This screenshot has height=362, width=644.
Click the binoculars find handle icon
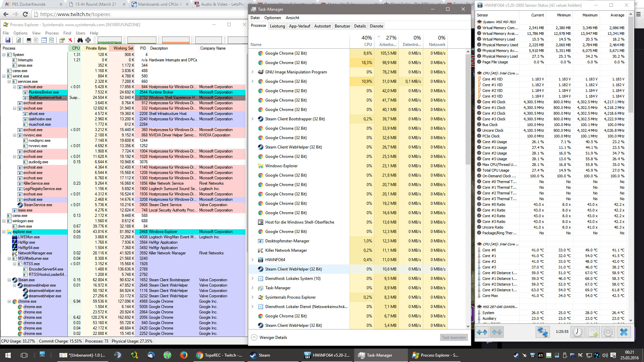point(80,40)
